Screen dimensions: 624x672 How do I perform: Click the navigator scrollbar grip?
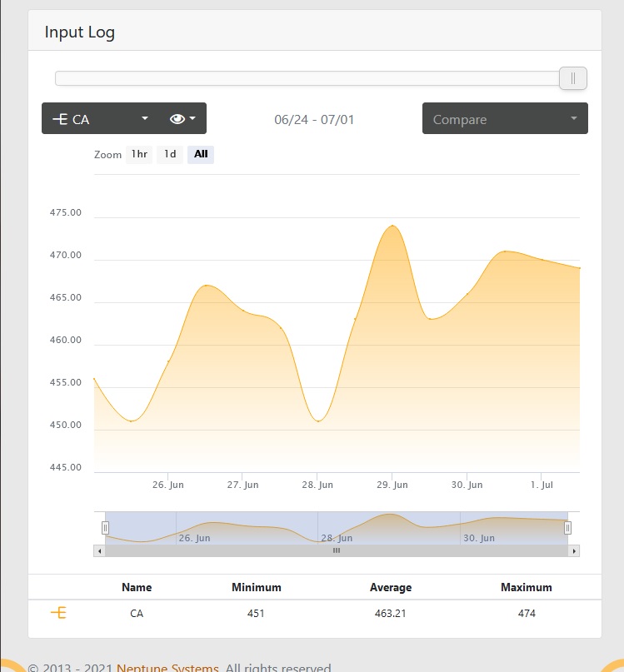click(337, 550)
